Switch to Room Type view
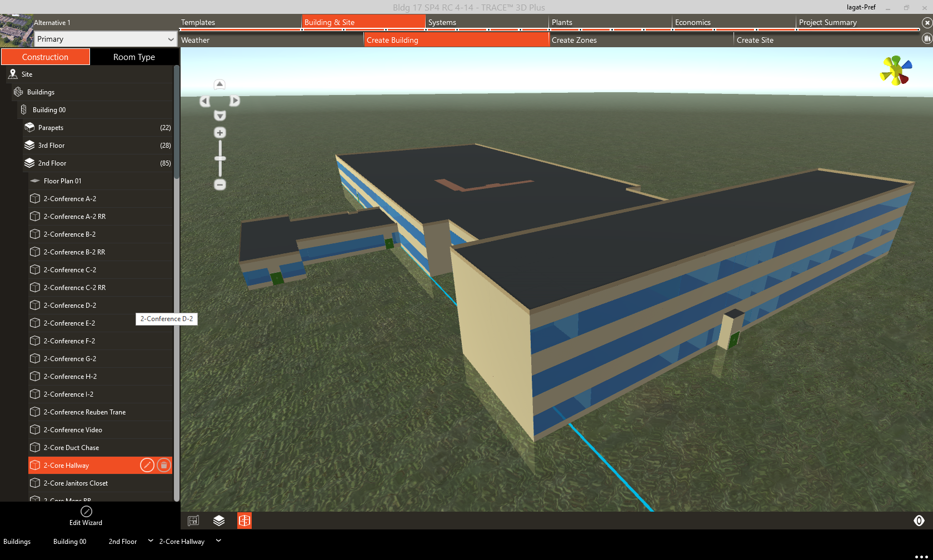 [134, 57]
